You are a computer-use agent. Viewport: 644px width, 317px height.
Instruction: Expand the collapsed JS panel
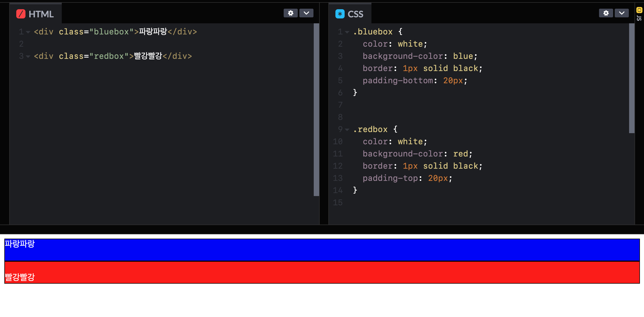point(639,18)
